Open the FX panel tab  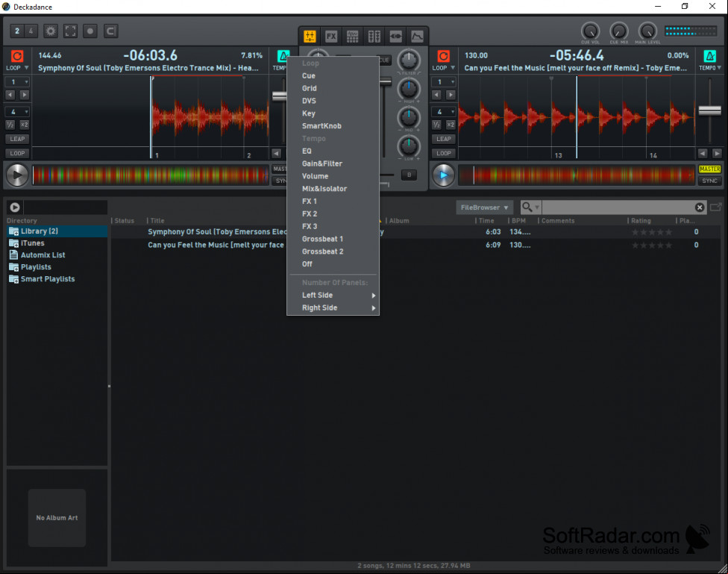[331, 37]
